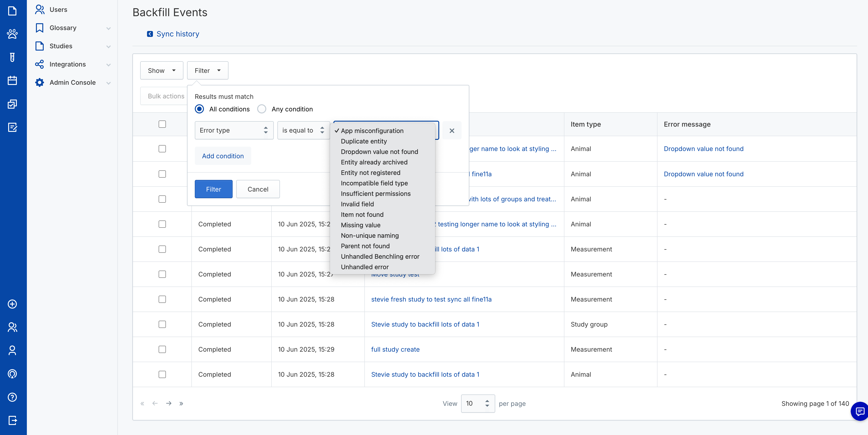Screen dimensions: 868x435
Task: Choose Duplicate entity from the list
Action: tap(382, 141)
